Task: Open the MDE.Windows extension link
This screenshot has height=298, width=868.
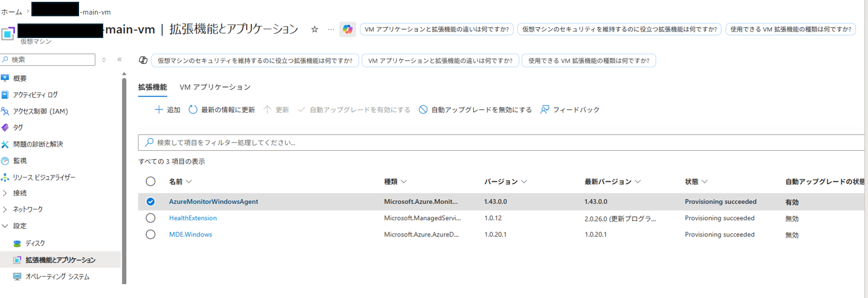Action: coord(191,234)
